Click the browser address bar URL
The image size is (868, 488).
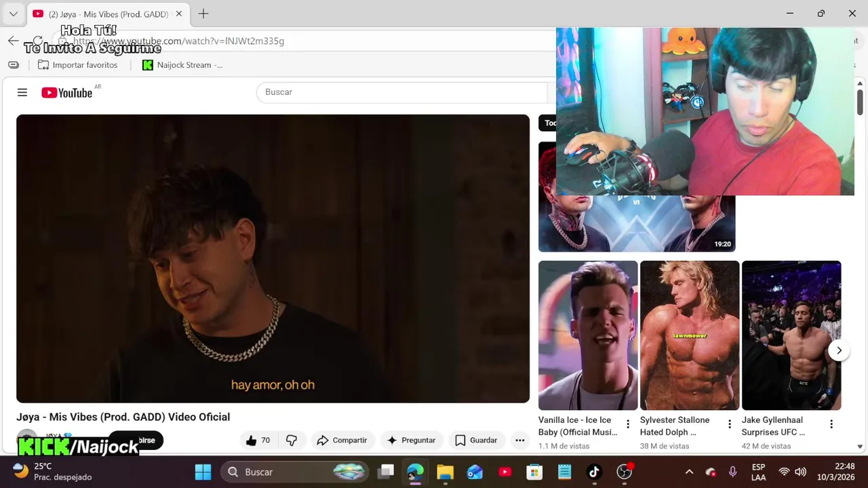coord(178,41)
